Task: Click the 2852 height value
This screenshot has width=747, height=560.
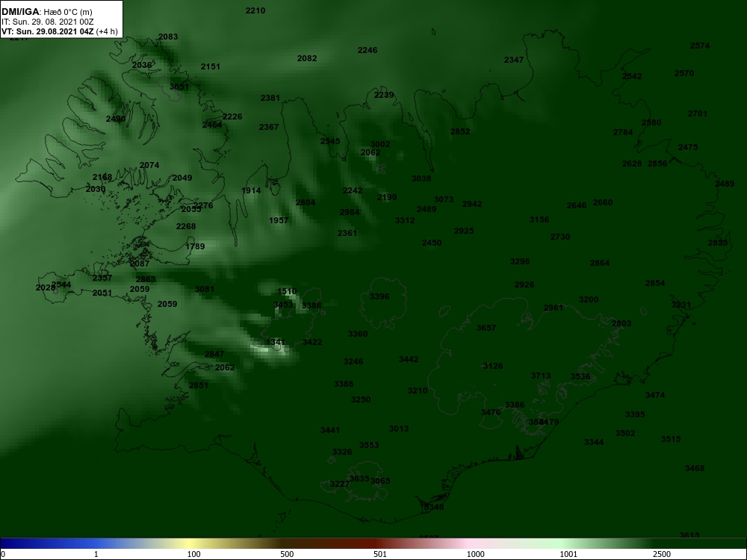Action: tap(460, 132)
